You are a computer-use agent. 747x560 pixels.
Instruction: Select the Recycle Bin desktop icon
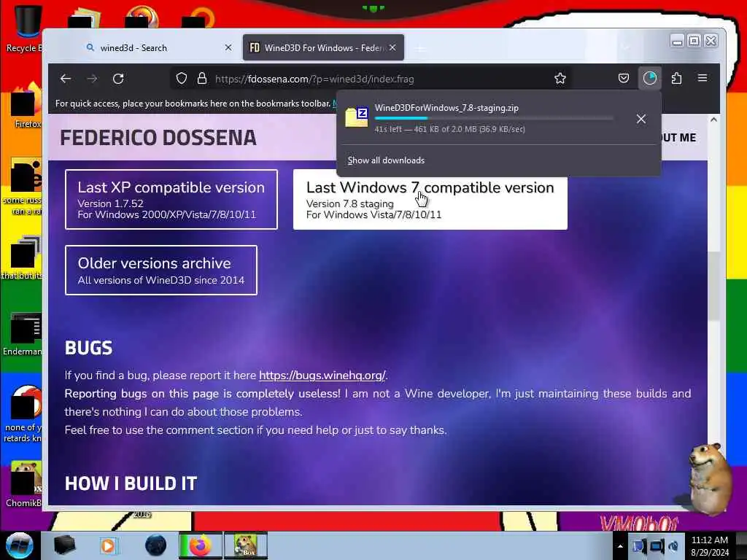(x=25, y=28)
